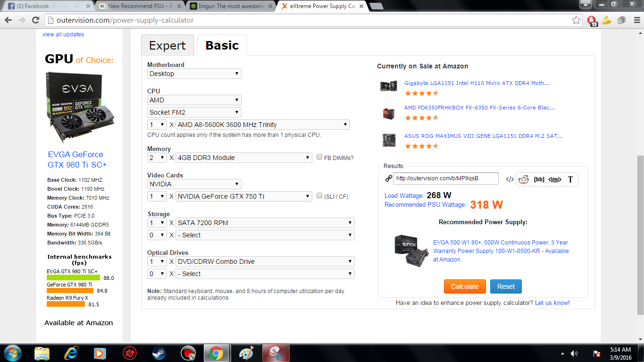Viewport: 644px width, 362px height.
Task: Expand the Socket FM2 dropdown
Action: pyautogui.click(x=194, y=112)
